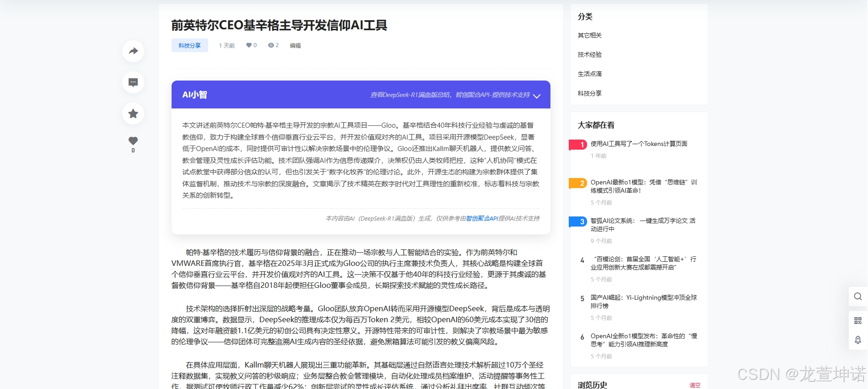Image resolution: width=868 pixels, height=389 pixels.
Task: Click 清空 to clear browsing history
Action: coord(695,385)
